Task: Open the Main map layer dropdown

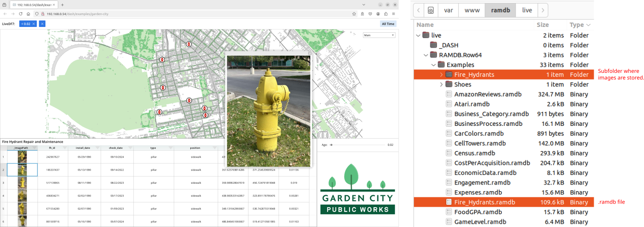Action: (379, 35)
